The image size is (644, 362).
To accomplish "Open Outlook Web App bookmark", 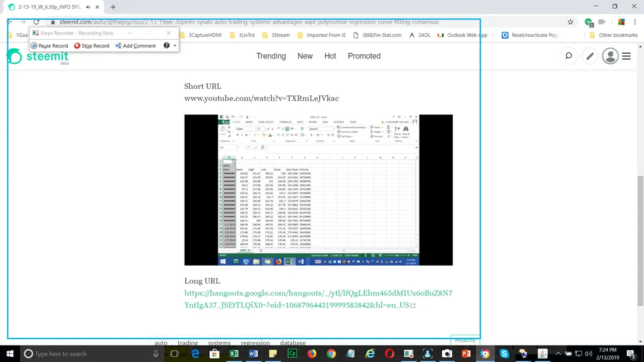I will click(x=466, y=35).
